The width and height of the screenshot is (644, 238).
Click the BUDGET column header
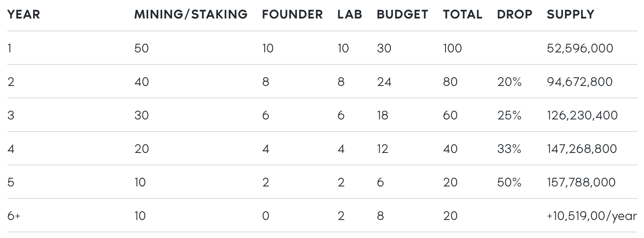[402, 14]
